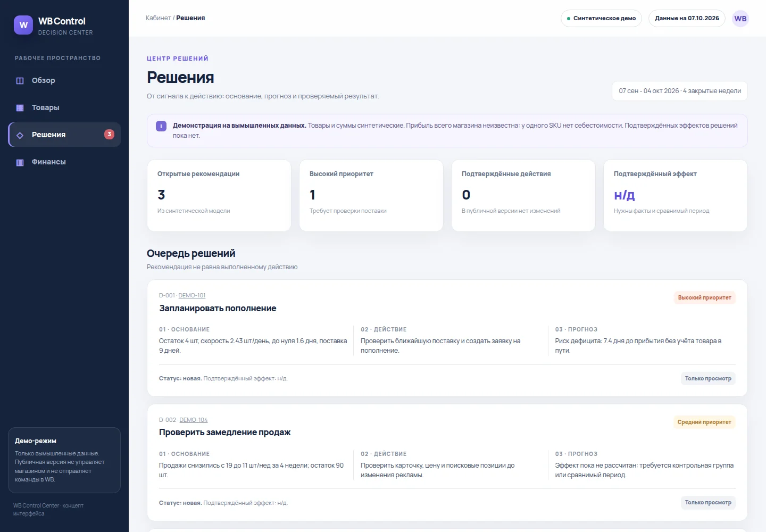Click the info icon in demo banner

coord(161,126)
